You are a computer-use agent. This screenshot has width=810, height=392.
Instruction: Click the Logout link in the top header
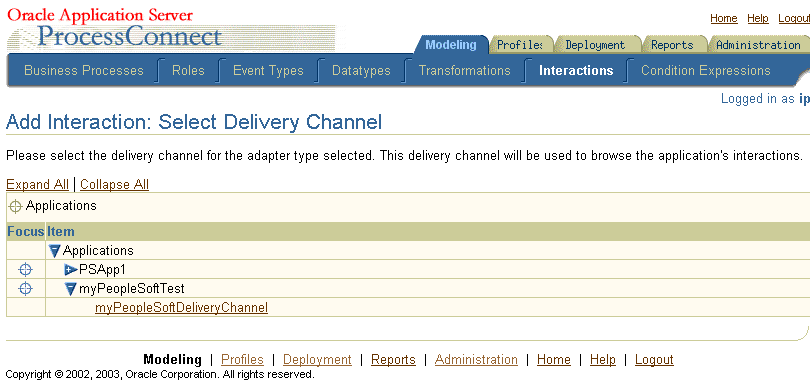pyautogui.click(x=794, y=19)
